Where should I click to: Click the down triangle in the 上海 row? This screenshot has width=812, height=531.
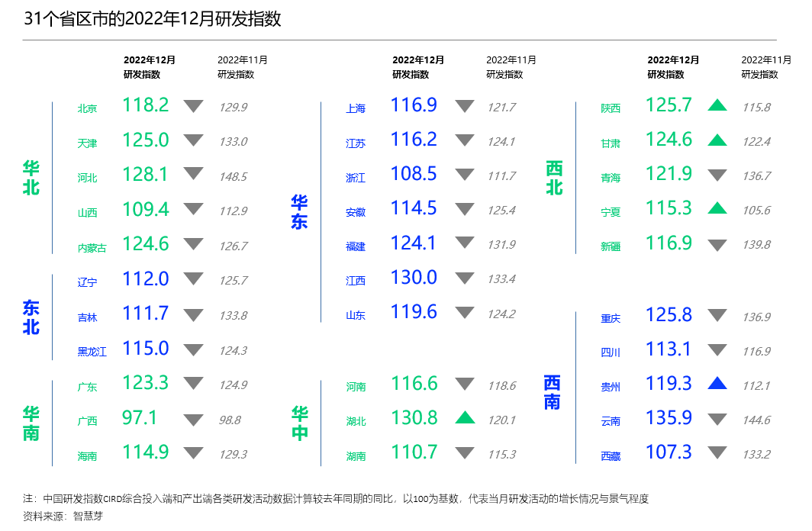(465, 107)
